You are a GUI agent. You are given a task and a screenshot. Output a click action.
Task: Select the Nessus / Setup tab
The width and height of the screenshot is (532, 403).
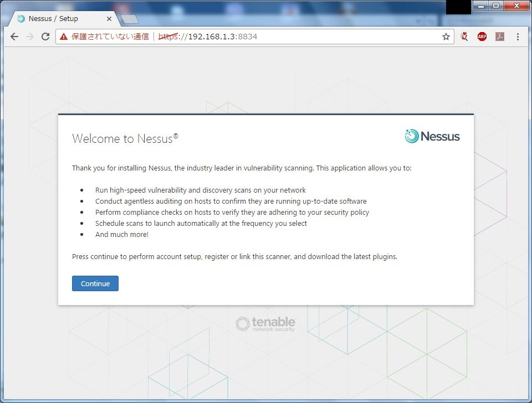64,19
